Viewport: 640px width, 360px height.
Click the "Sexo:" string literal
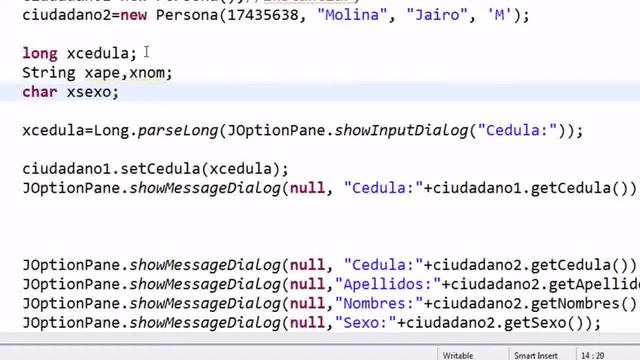coord(365,323)
